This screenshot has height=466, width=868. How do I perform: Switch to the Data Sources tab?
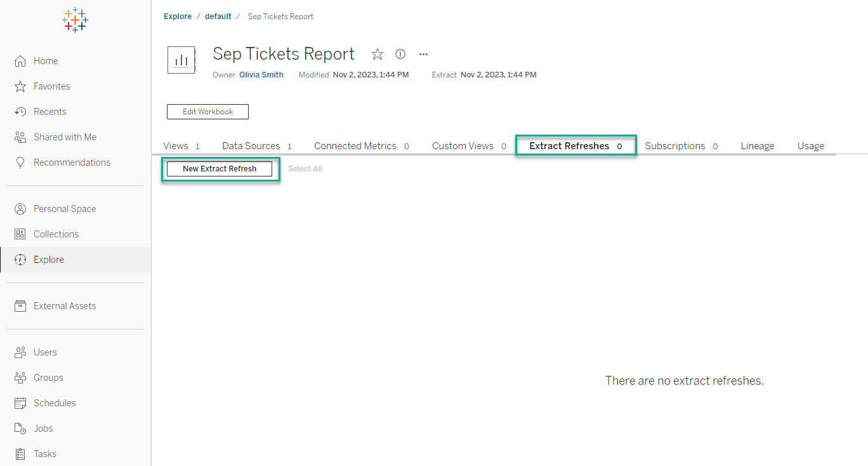coord(251,146)
